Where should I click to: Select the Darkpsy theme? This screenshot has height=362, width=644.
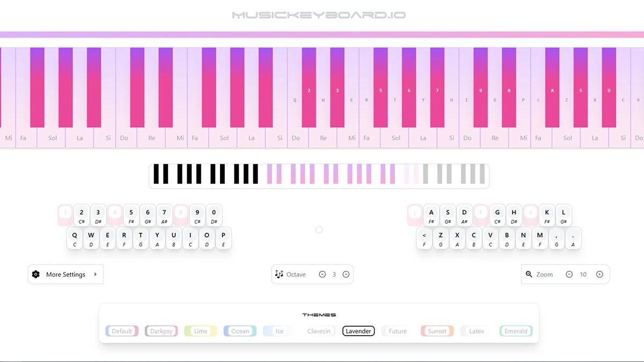(162, 331)
